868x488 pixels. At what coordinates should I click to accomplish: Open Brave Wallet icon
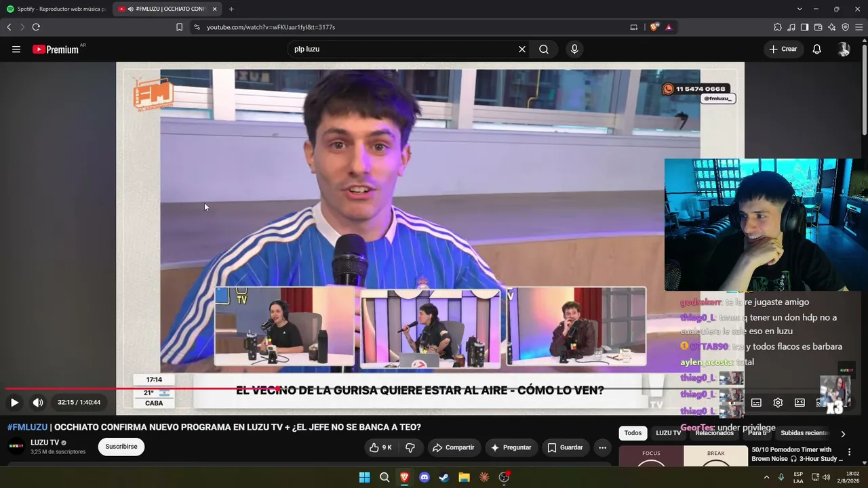point(818,27)
